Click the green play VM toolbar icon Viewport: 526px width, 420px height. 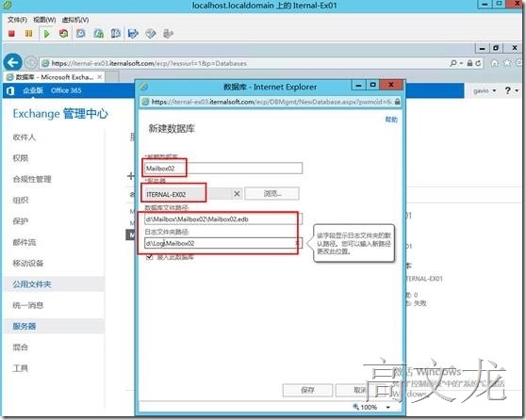point(46,34)
